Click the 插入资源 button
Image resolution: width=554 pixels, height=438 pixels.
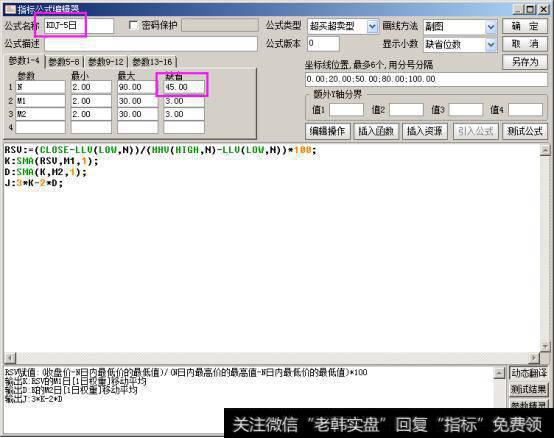(x=425, y=131)
